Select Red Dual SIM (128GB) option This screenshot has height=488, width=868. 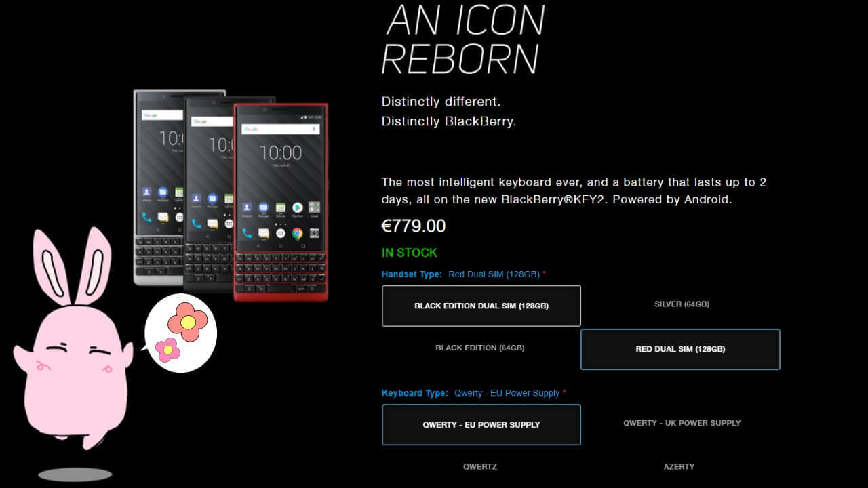click(680, 349)
